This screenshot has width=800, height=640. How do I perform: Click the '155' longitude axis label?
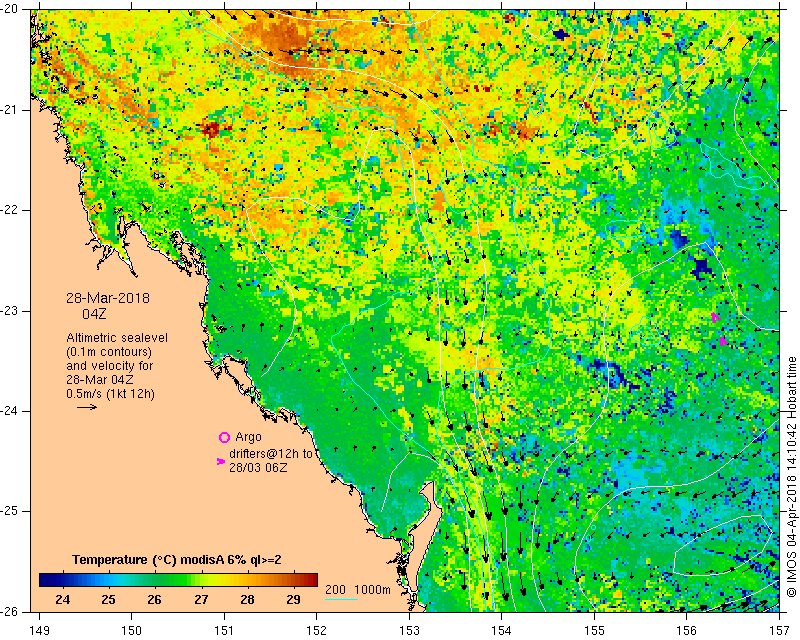coord(594,631)
